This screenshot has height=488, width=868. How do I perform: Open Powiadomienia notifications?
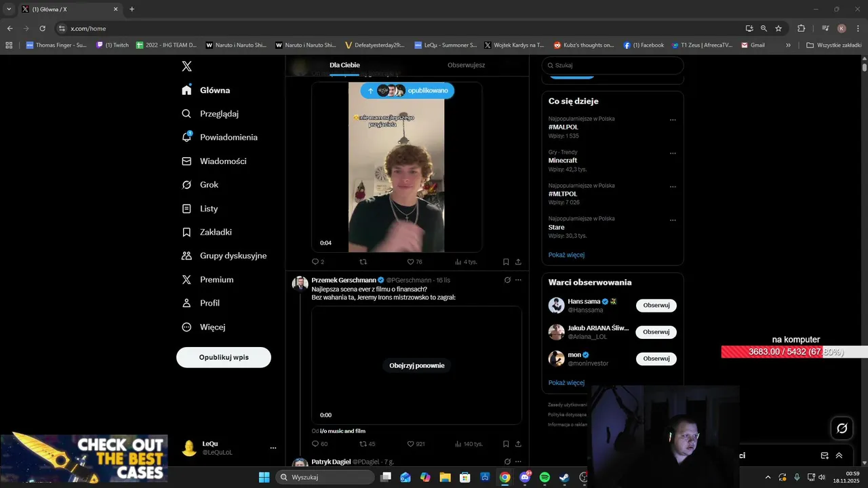click(220, 137)
